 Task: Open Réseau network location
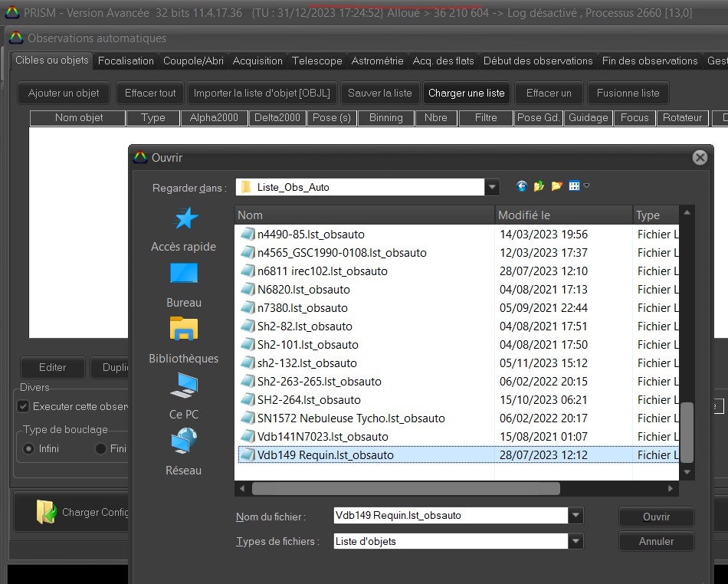coord(183,452)
